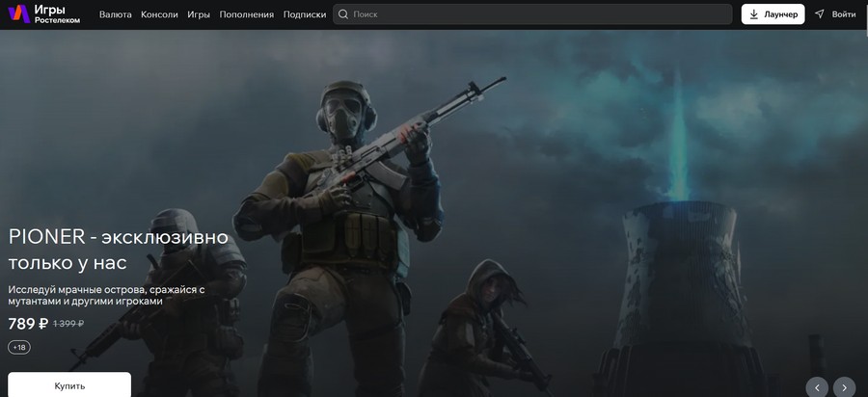868x397 pixels.
Task: Open the PIONER banner title
Action: pos(118,249)
